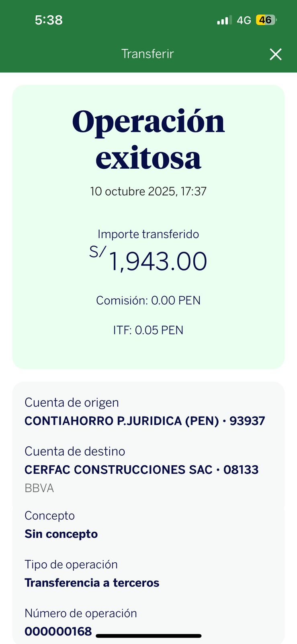Tap the transferred amount 1,943.00
The image size is (297, 644).
click(158, 262)
